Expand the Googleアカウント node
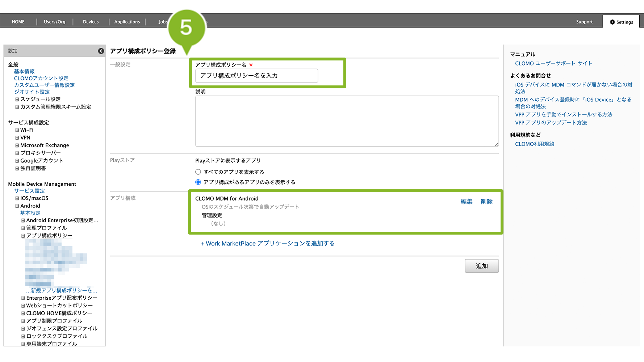The width and height of the screenshot is (644, 362). 17,161
